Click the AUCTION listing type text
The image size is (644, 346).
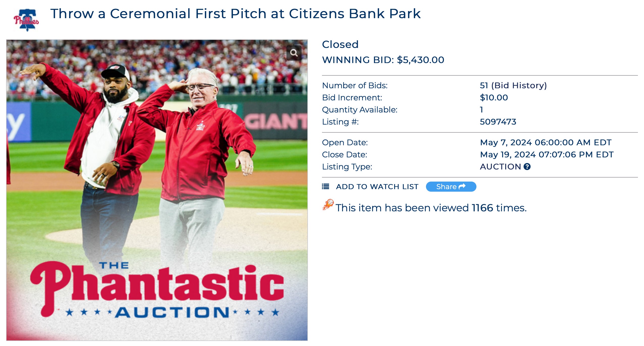pyautogui.click(x=500, y=167)
